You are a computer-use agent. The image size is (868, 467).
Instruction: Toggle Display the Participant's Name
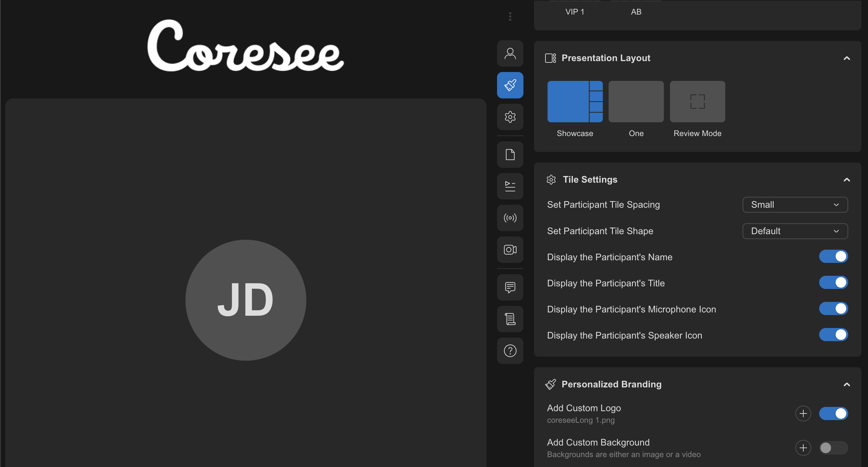pyautogui.click(x=833, y=257)
